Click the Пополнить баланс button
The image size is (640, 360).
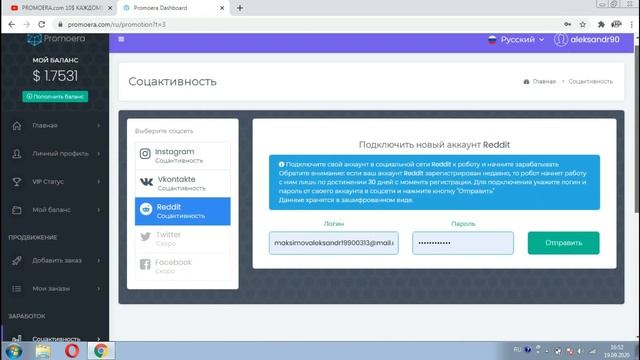(55, 97)
